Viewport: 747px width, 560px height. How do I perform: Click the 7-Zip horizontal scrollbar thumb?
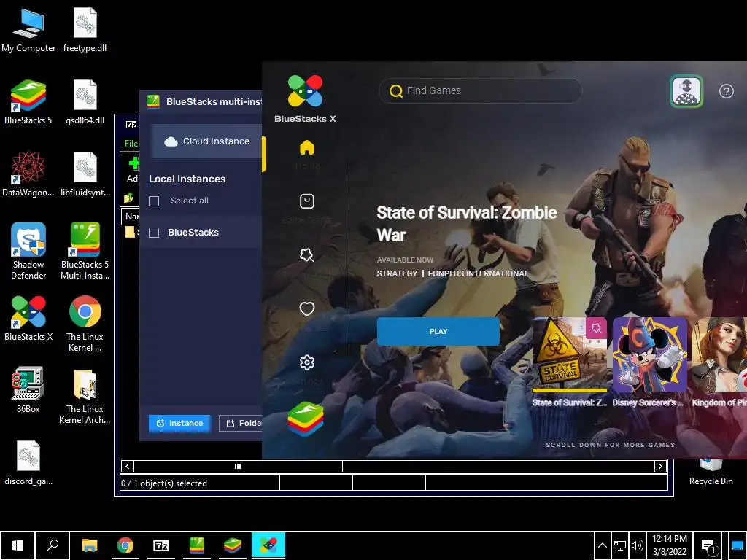pyautogui.click(x=238, y=466)
